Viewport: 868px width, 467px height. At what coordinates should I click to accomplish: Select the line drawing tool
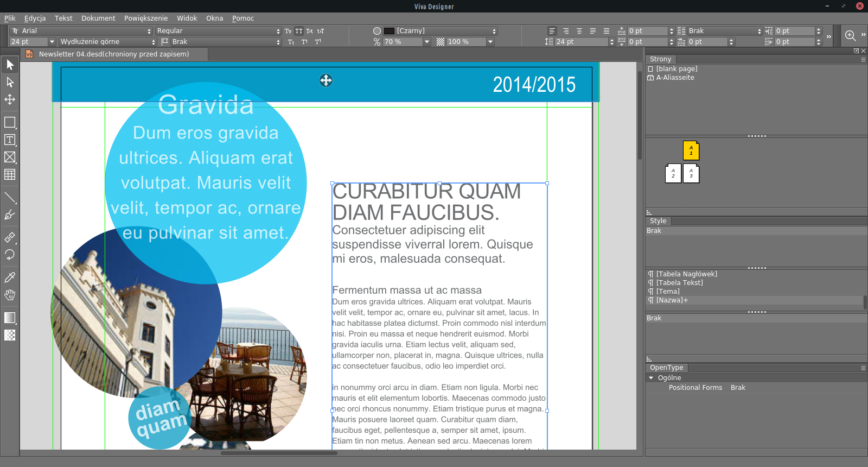(10, 197)
